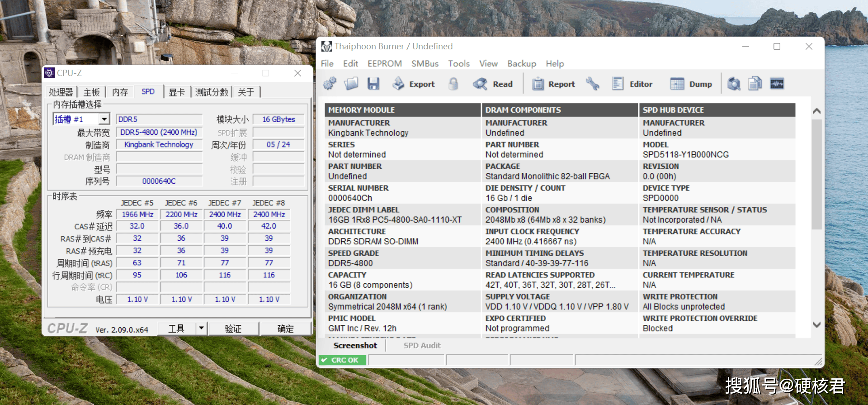Open the Tools menu in Thaiphoon Burner
Image resolution: width=868 pixels, height=405 pixels.
tap(459, 64)
